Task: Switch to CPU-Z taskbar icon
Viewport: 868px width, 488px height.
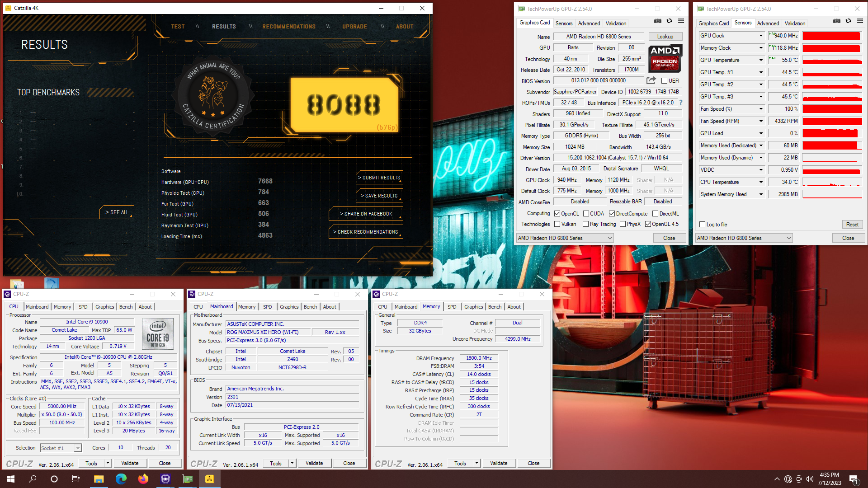Action: 165,479
